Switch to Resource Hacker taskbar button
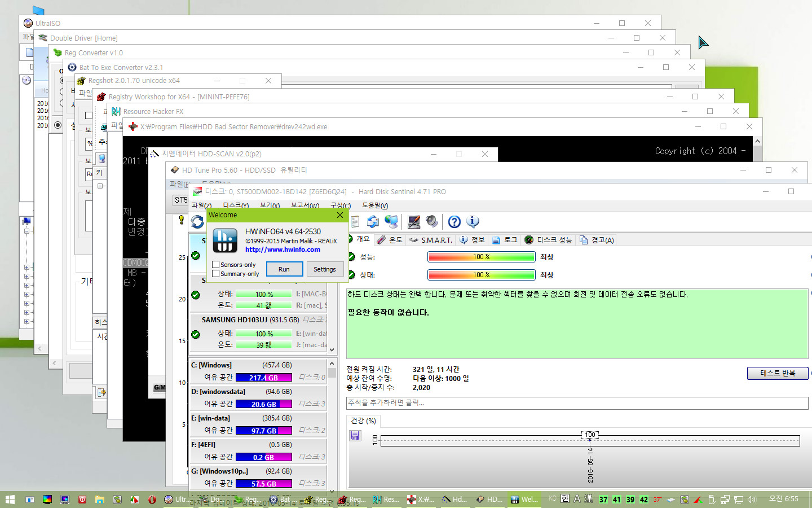The width and height of the screenshot is (812, 508). point(386,500)
